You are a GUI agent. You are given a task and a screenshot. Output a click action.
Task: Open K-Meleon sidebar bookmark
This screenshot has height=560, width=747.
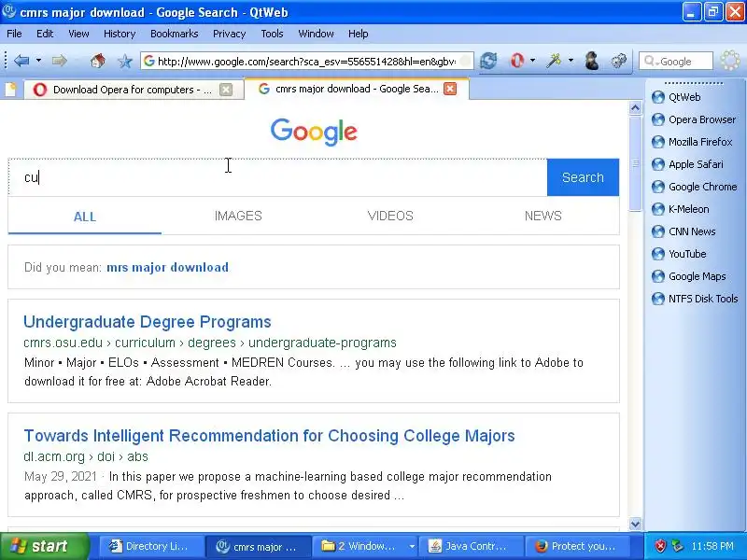tap(681, 209)
